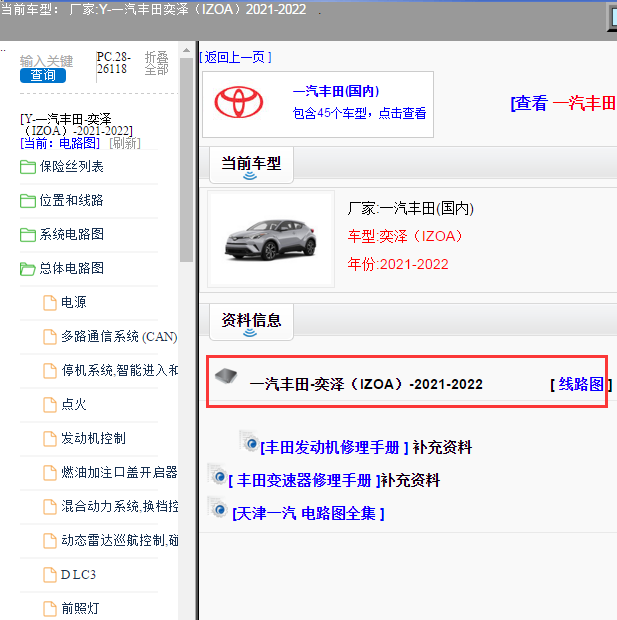617x620 pixels.
Task: Click the icon beside 丰田发动机修理手册
Action: pos(250,442)
